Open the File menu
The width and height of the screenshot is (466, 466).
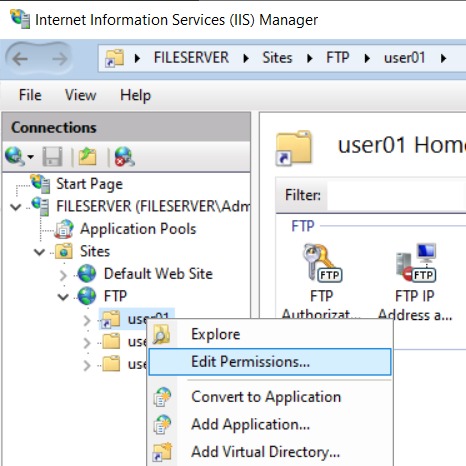click(30, 95)
